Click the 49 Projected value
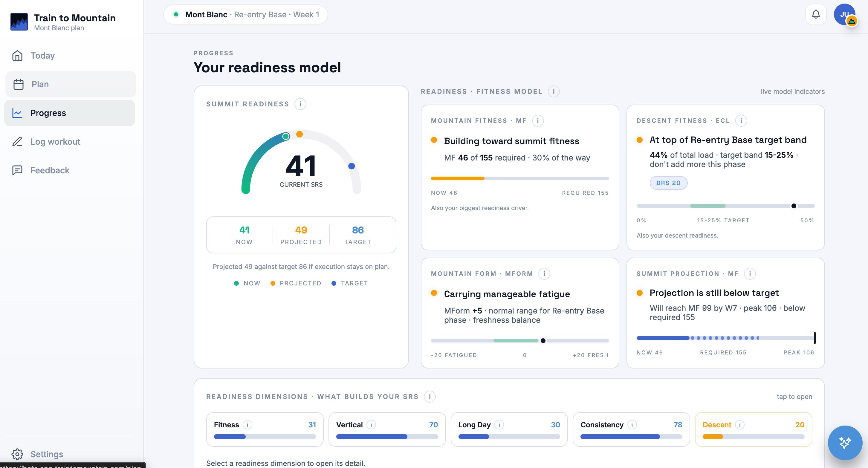This screenshot has width=868, height=468. 301,230
